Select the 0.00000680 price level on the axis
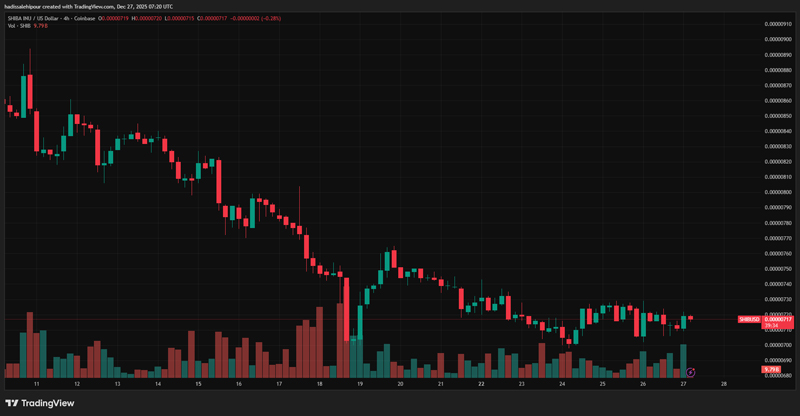The width and height of the screenshot is (800, 416). [778, 376]
